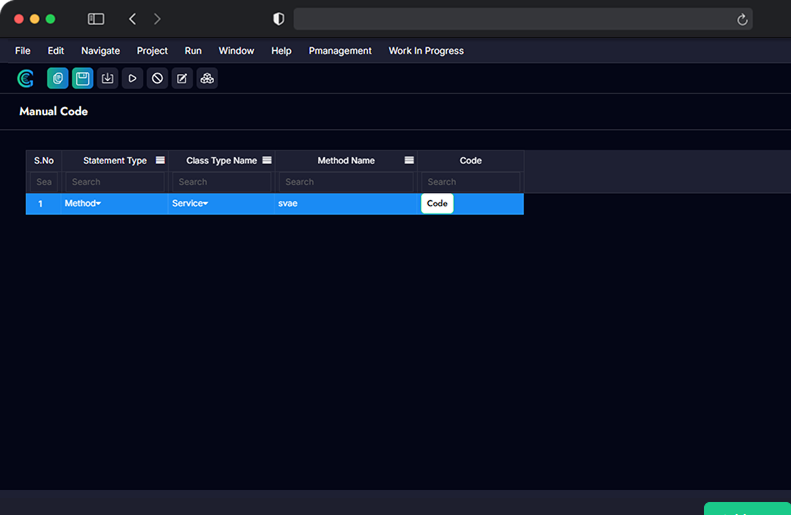Click the Run play icon
This screenshot has width=791, height=515.
132,78
